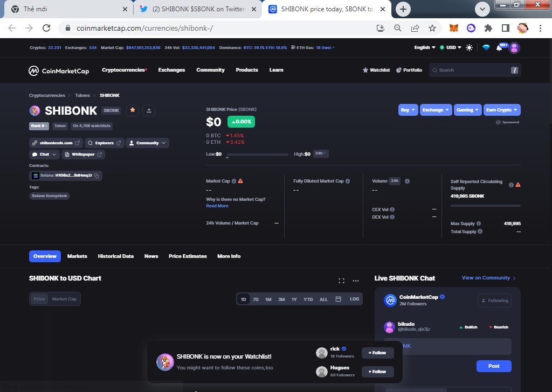Click Market Cap info icon
This screenshot has height=392, width=552.
[234, 181]
